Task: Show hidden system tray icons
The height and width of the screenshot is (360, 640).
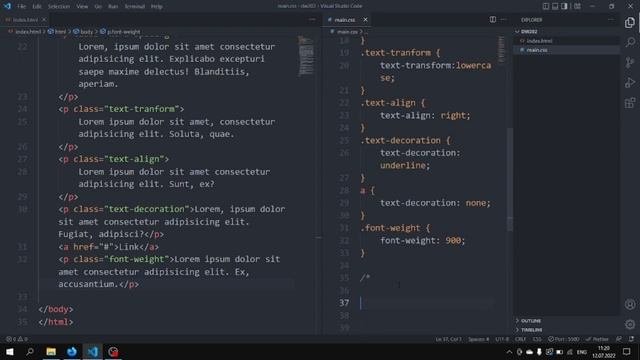Action: coord(509,352)
